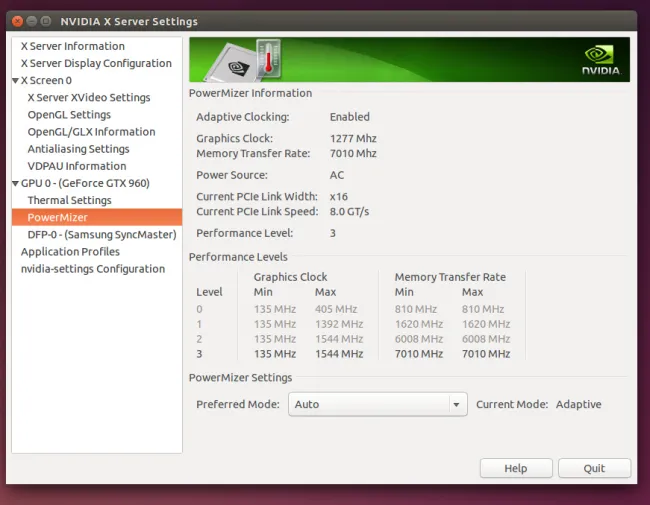Click level 3 max graphics clock 1544 MHz
The height and width of the screenshot is (505, 650).
[x=339, y=354]
